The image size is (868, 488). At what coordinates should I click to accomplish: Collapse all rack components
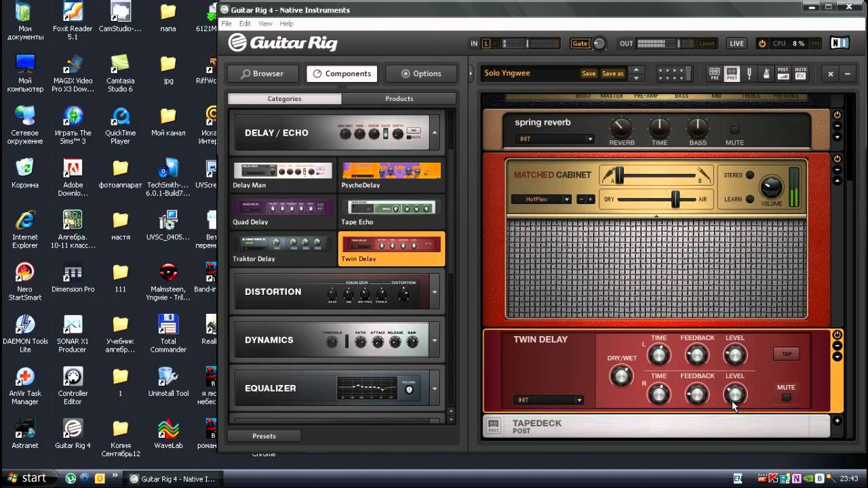(848, 73)
